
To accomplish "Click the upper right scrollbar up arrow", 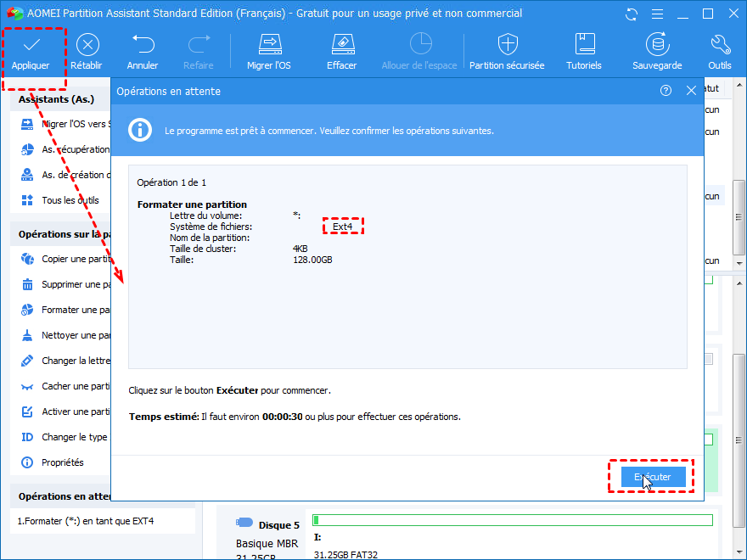I will pos(739,85).
